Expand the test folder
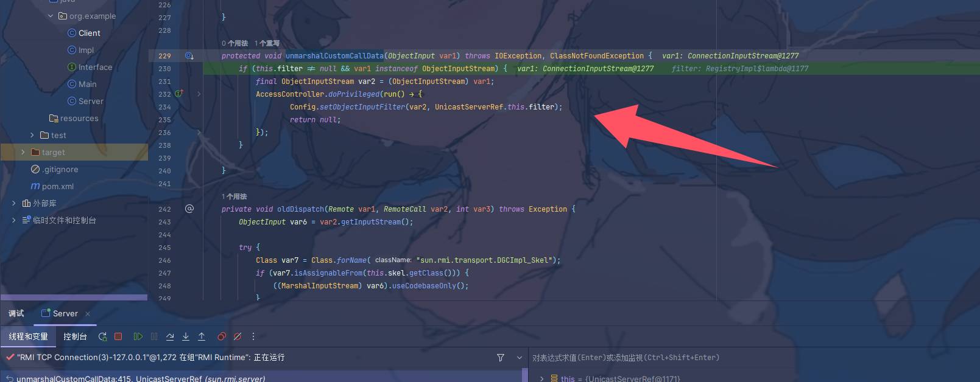The width and height of the screenshot is (980, 382). click(32, 135)
